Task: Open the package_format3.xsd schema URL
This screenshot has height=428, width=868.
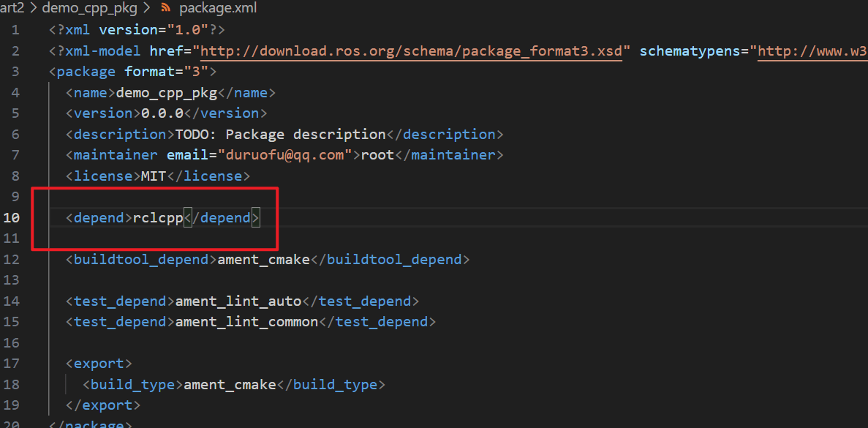Action: [412, 51]
